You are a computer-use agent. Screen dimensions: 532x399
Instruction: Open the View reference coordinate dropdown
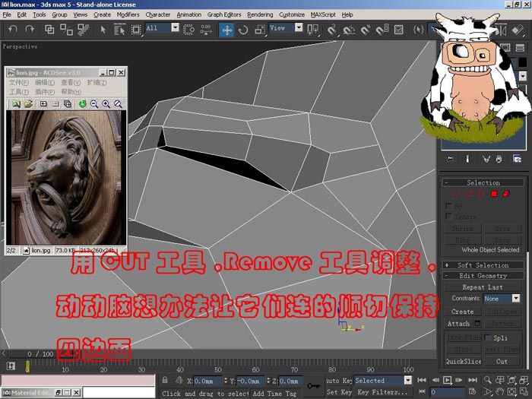click(299, 27)
